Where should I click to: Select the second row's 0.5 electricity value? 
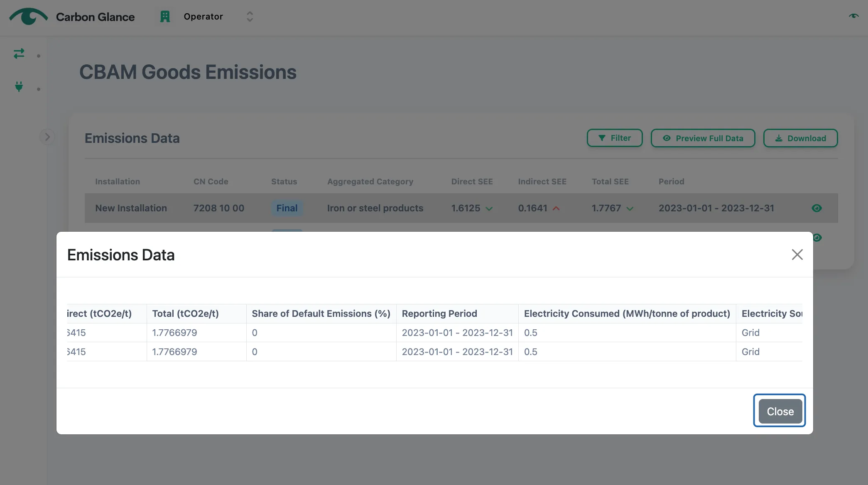[530, 352]
